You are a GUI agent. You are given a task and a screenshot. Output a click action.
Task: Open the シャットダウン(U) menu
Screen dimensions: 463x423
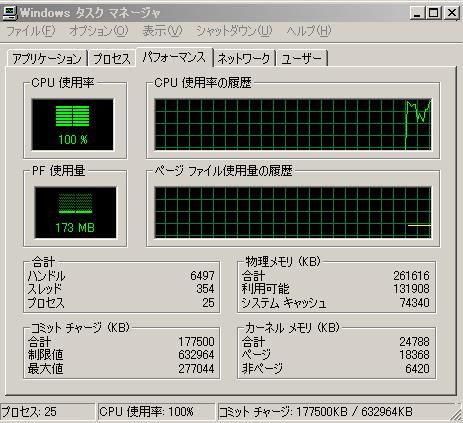234,31
